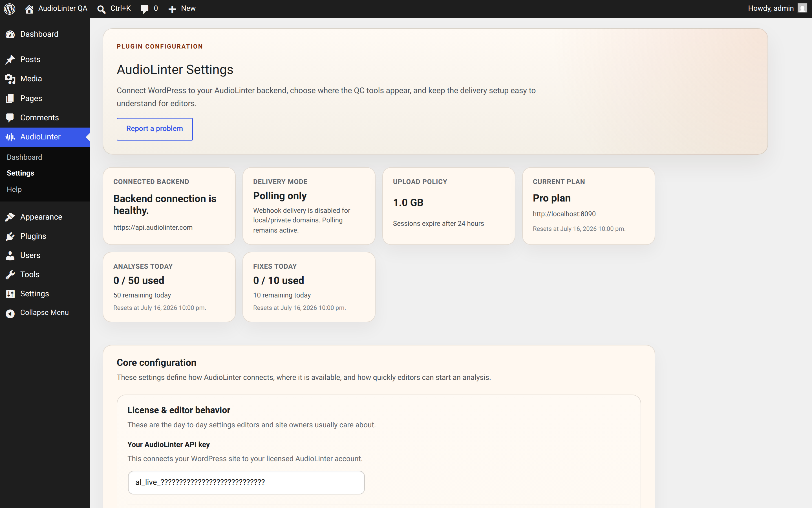Click Backend connection is healthy text
The height and width of the screenshot is (508, 812).
click(x=165, y=204)
